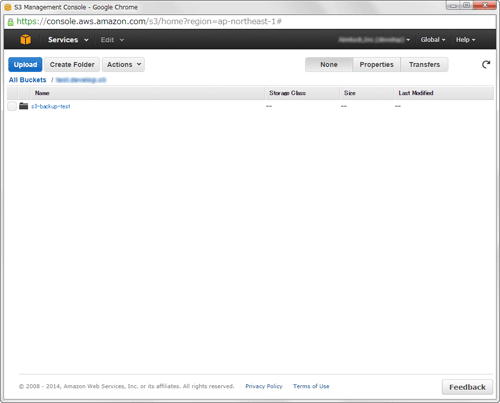This screenshot has height=403, width=500.
Task: Click the Feedback button
Action: pos(467,387)
